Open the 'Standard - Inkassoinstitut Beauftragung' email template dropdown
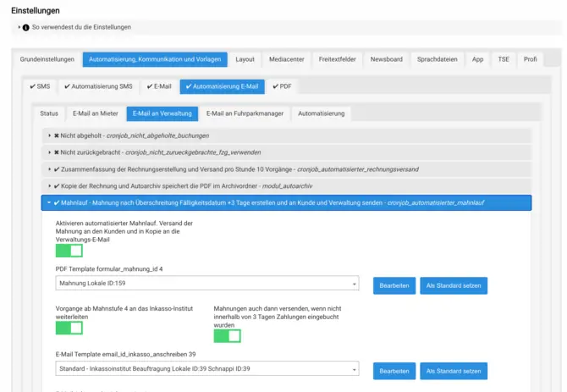The width and height of the screenshot is (567, 392). point(207,368)
